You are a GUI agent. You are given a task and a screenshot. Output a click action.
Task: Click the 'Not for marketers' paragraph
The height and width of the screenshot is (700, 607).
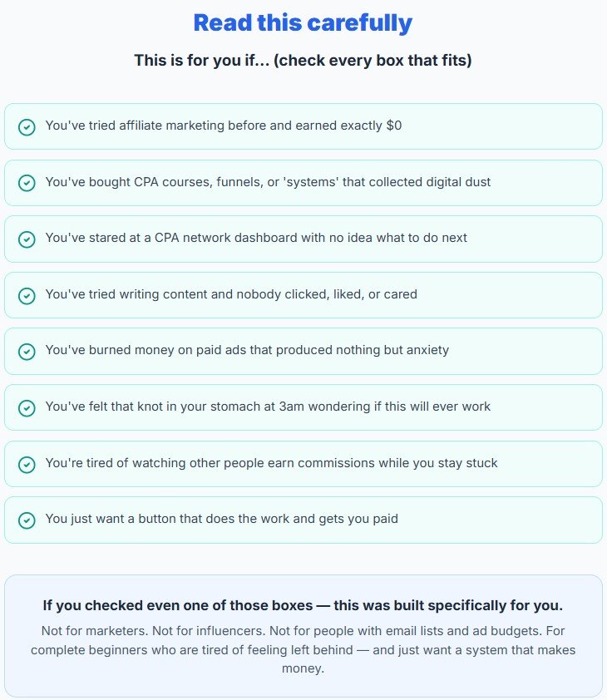point(303,649)
